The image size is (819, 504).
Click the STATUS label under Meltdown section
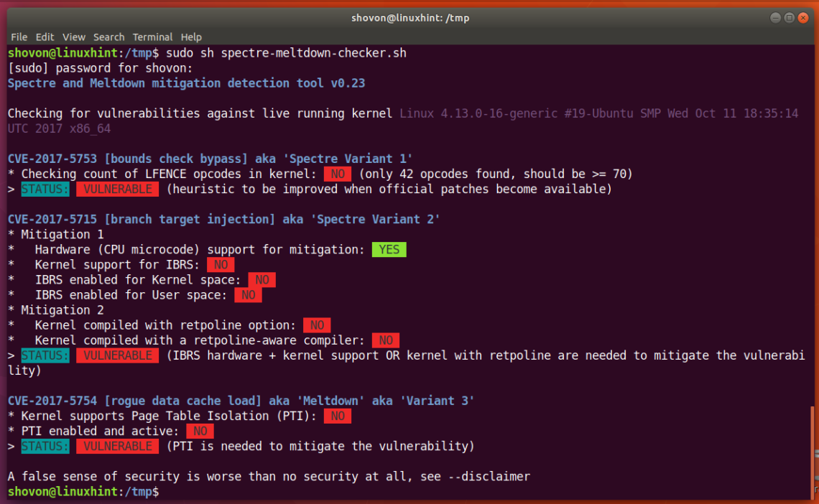point(45,446)
